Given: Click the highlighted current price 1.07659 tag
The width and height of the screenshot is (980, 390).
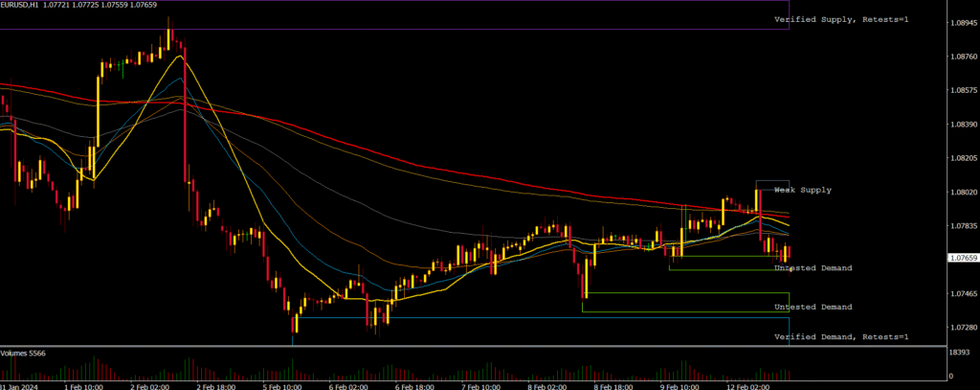Looking at the screenshot, I should 961,259.
